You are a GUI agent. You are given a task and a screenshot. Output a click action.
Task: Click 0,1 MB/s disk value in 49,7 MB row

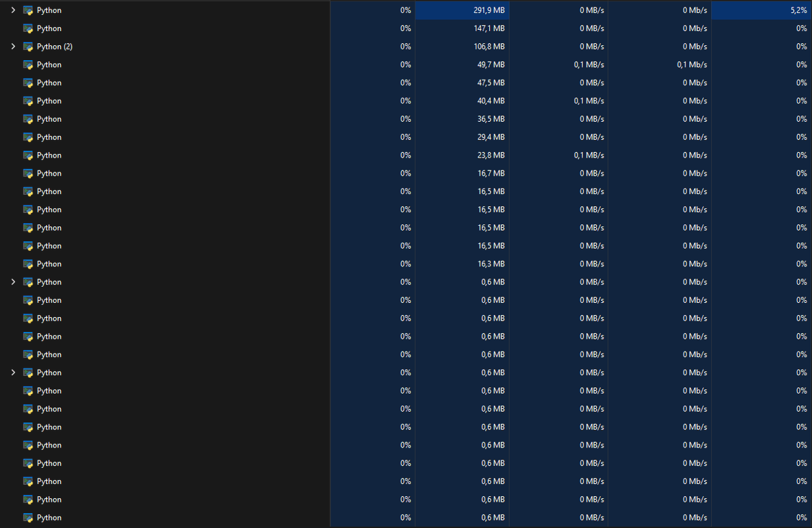tap(589, 65)
